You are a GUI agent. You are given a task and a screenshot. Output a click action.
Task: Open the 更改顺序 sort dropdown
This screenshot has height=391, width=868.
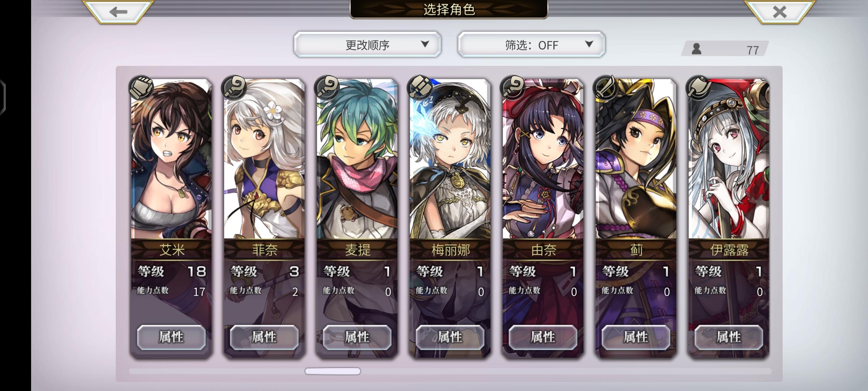(367, 45)
